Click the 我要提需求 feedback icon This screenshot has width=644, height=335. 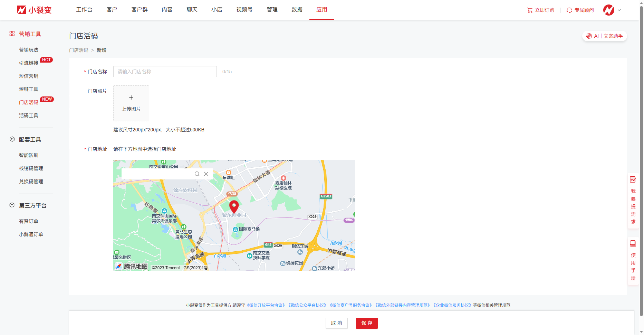pos(633,179)
